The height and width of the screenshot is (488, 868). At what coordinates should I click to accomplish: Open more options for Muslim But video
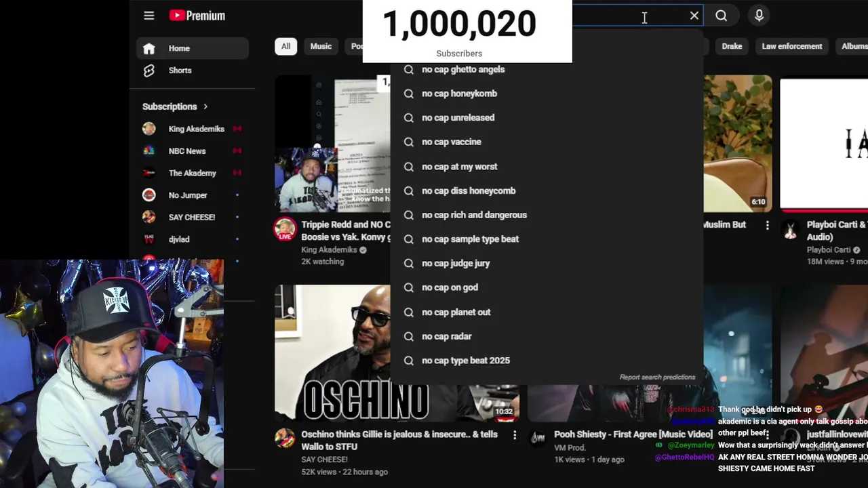click(x=767, y=225)
